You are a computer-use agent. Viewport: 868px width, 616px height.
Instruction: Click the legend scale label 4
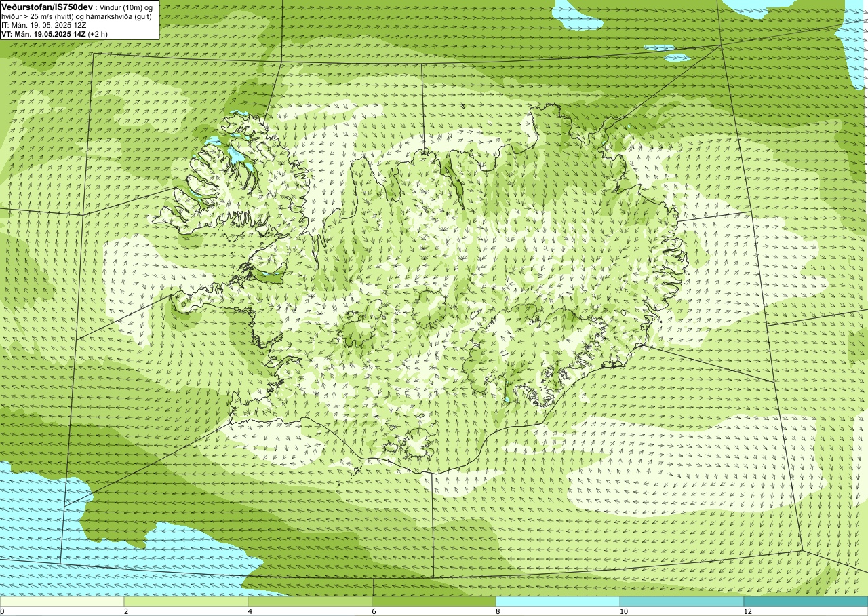pyautogui.click(x=250, y=611)
